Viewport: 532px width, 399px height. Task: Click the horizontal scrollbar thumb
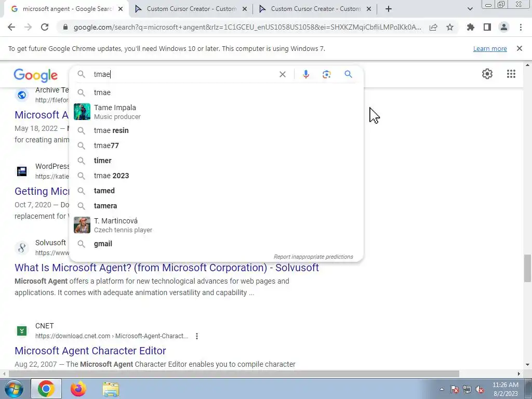click(x=234, y=374)
